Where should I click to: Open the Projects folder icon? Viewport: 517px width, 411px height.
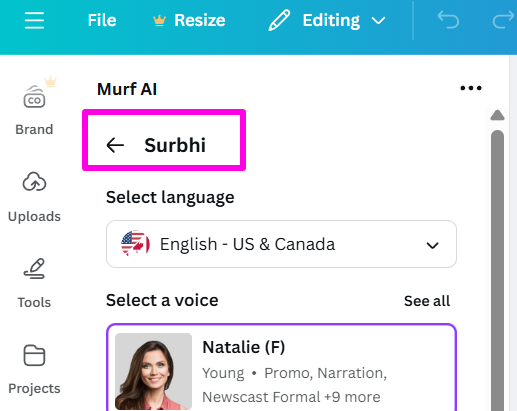pos(34,355)
